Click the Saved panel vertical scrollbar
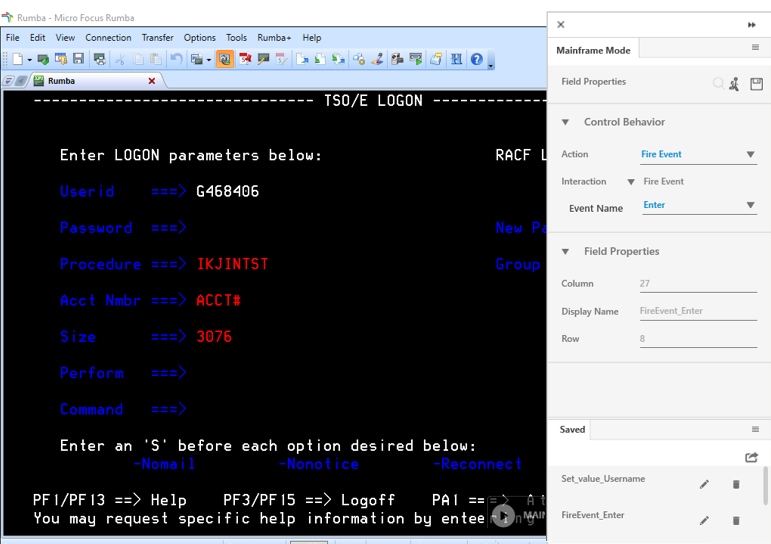The width and height of the screenshot is (771, 544). 765,486
